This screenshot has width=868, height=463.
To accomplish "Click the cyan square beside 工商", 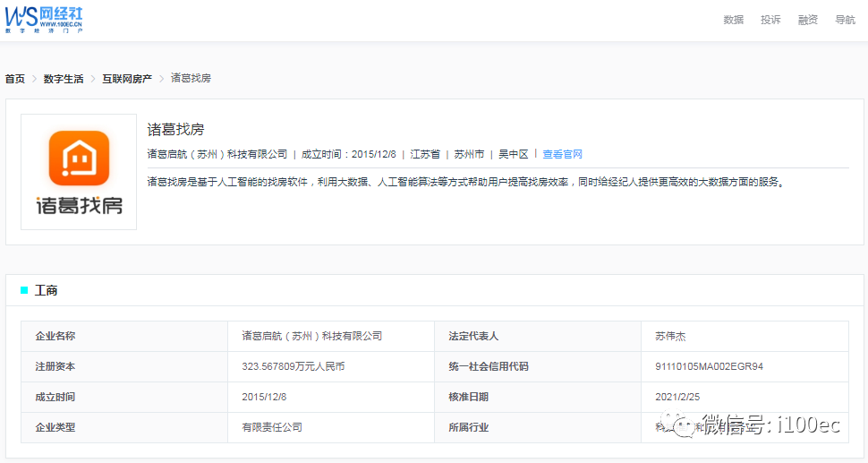I will pos(24,290).
